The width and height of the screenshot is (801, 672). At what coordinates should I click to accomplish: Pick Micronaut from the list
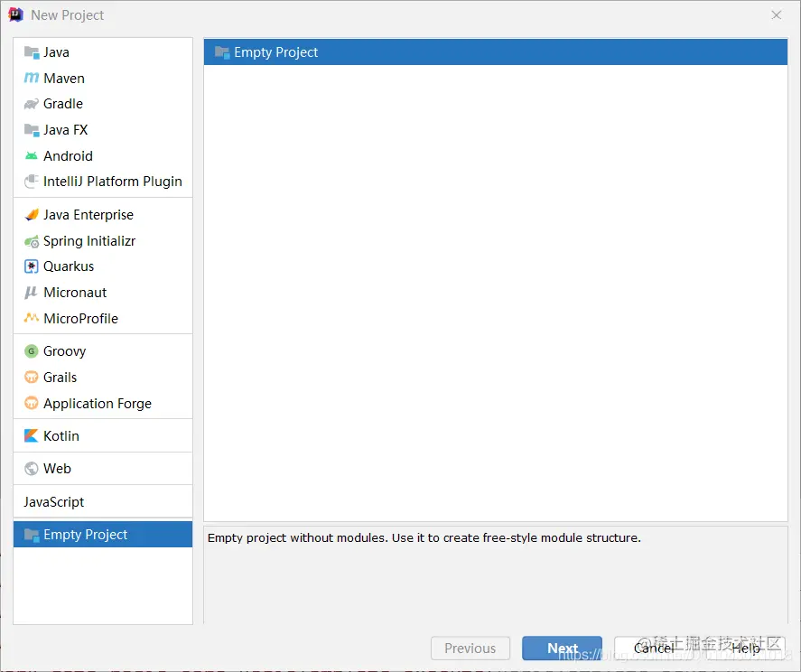point(103,293)
